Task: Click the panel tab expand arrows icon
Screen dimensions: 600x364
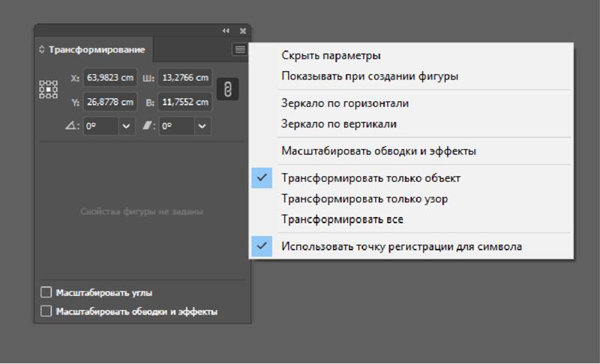Action: coord(42,50)
